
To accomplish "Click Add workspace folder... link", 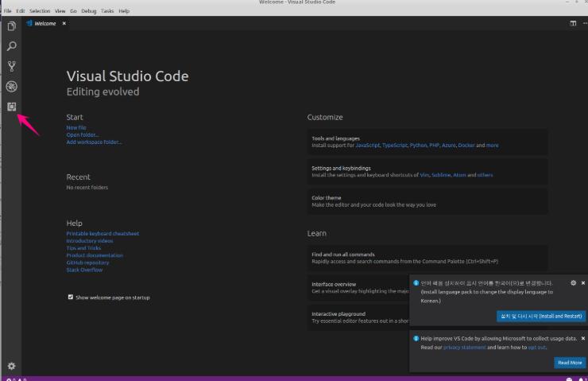I will pyautogui.click(x=94, y=142).
